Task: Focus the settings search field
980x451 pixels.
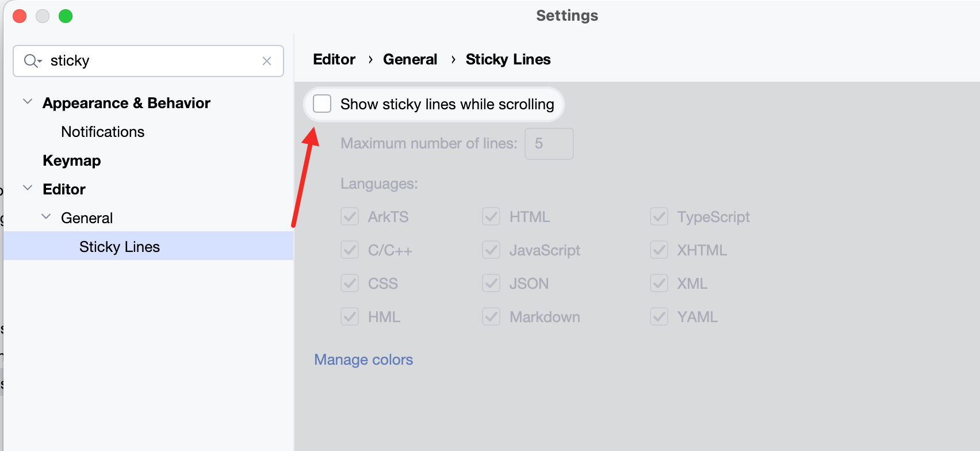Action: pyautogui.click(x=150, y=61)
